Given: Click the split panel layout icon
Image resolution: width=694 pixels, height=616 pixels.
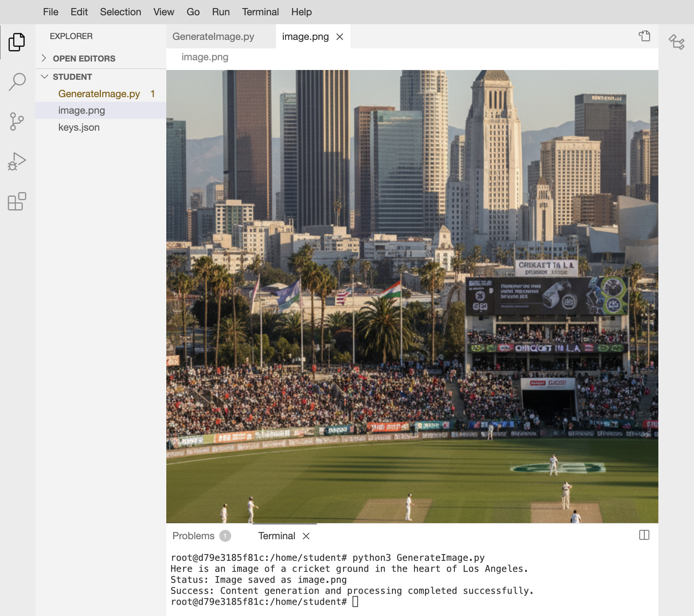Looking at the screenshot, I should tap(644, 535).
